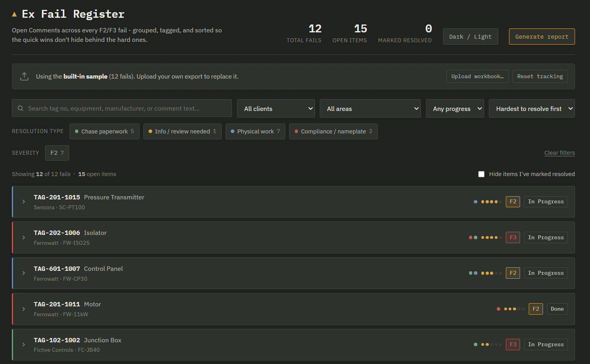Open the Any progress dropdown
Viewport: 590px width, 364px height.
point(455,109)
